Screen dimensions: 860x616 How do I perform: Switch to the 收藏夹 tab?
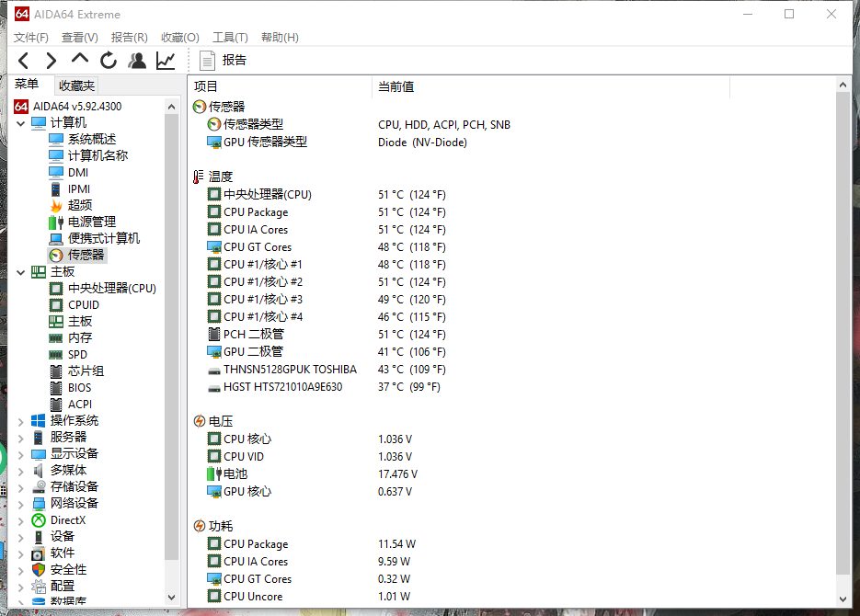pos(76,86)
